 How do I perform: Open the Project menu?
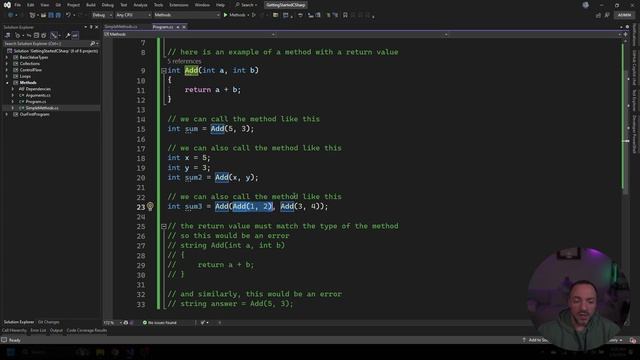click(73, 5)
